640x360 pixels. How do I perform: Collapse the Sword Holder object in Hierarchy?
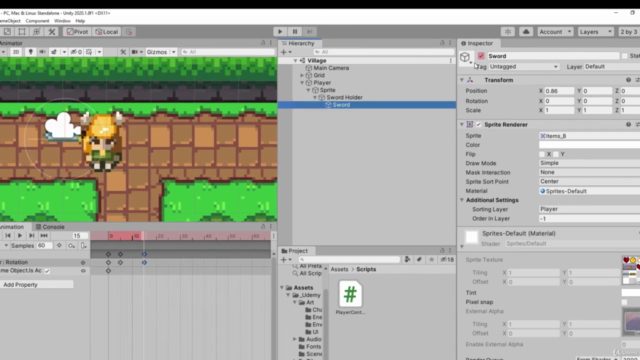(x=315, y=97)
